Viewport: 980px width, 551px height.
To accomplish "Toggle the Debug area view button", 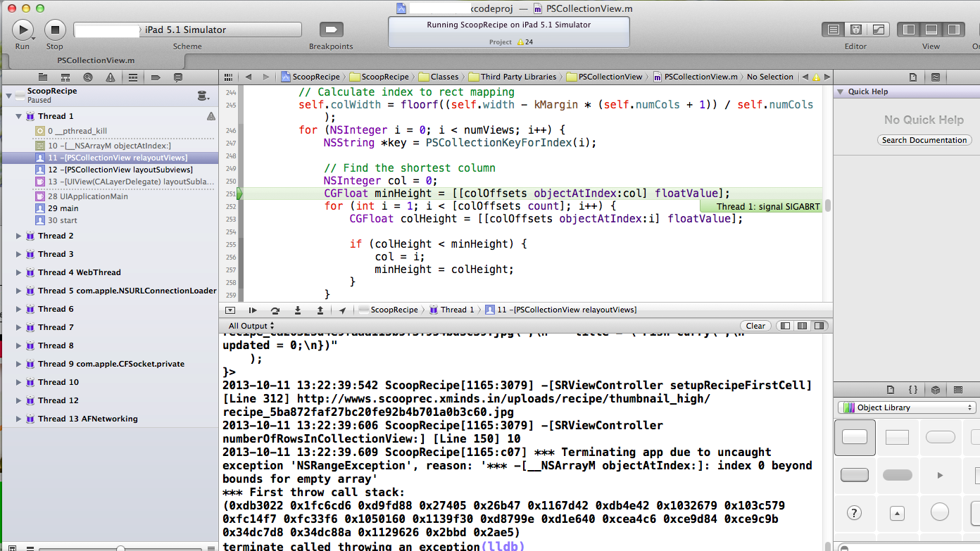I will (x=931, y=30).
